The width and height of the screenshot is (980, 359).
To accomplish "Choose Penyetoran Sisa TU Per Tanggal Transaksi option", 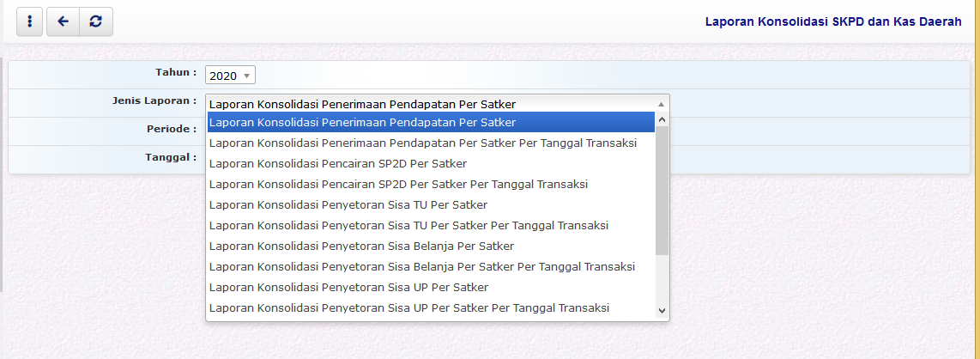I will (408, 225).
